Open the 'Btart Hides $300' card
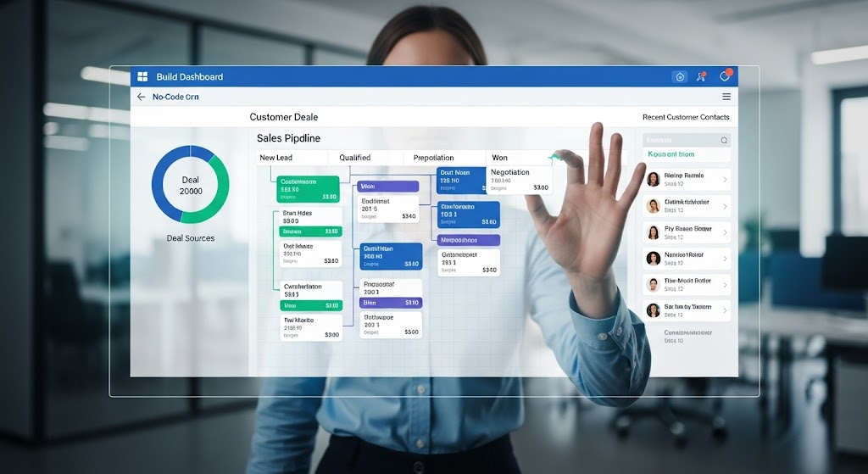 (x=310, y=217)
